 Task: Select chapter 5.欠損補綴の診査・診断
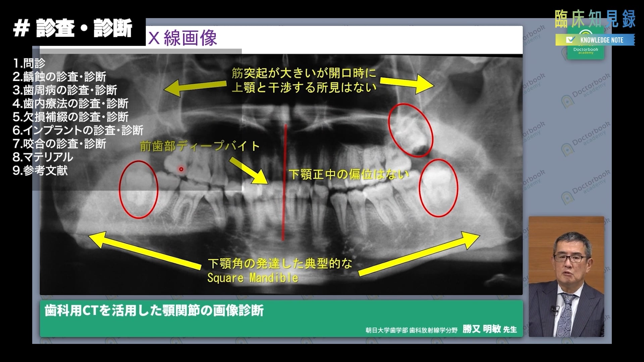click(70, 117)
